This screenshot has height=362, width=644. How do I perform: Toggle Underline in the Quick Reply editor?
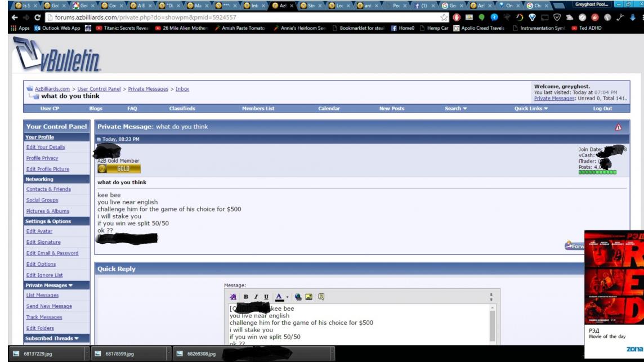266,297
